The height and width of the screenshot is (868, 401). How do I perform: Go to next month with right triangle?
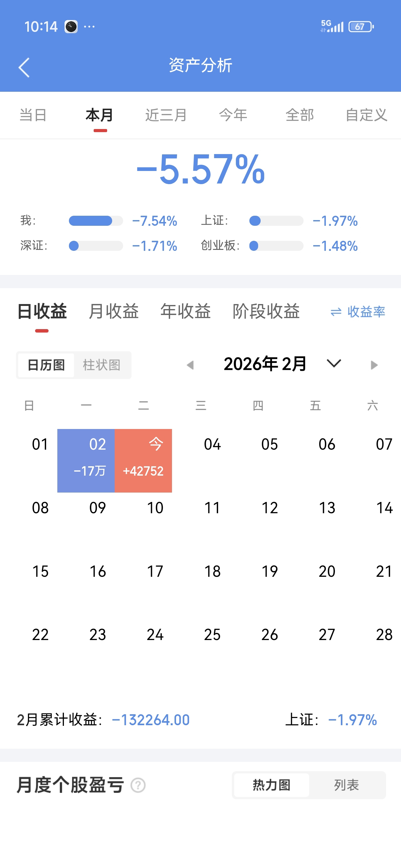click(x=374, y=365)
